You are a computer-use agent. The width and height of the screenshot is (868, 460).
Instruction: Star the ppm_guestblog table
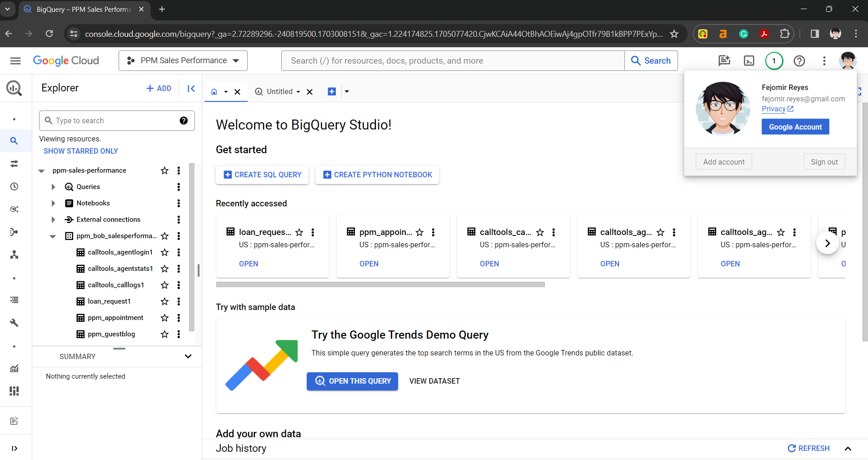click(165, 334)
